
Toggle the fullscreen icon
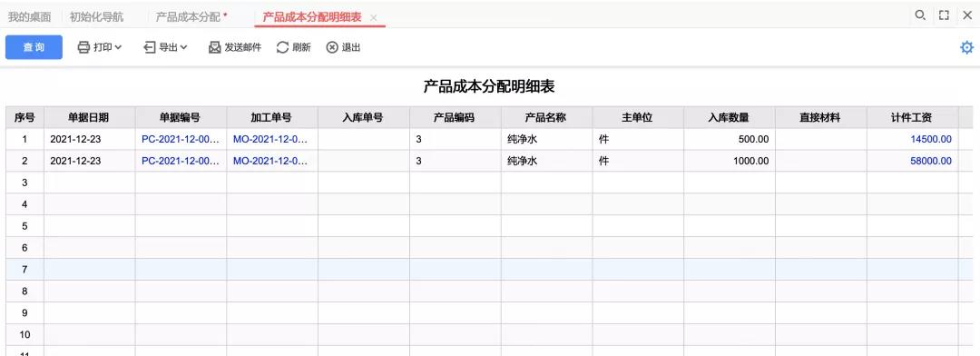pyautogui.click(x=944, y=15)
